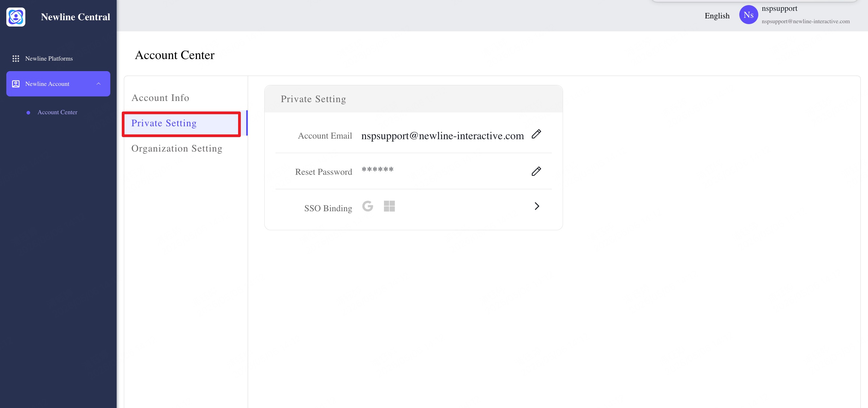
Task: Click the account email address value
Action: point(442,136)
